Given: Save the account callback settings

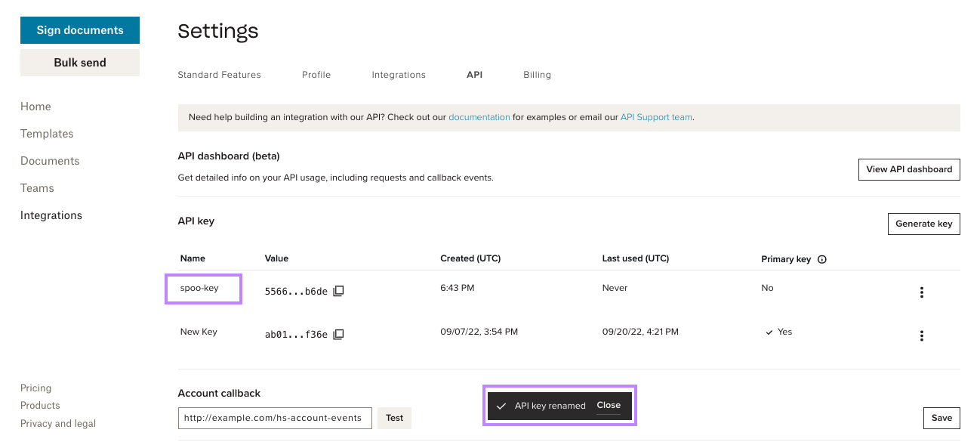Looking at the screenshot, I should pyautogui.click(x=941, y=418).
